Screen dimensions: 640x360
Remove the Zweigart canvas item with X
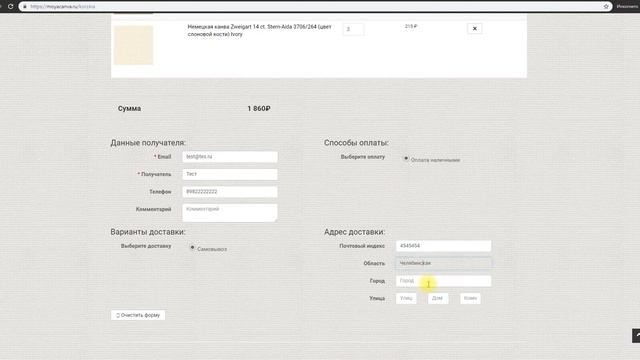point(474,29)
